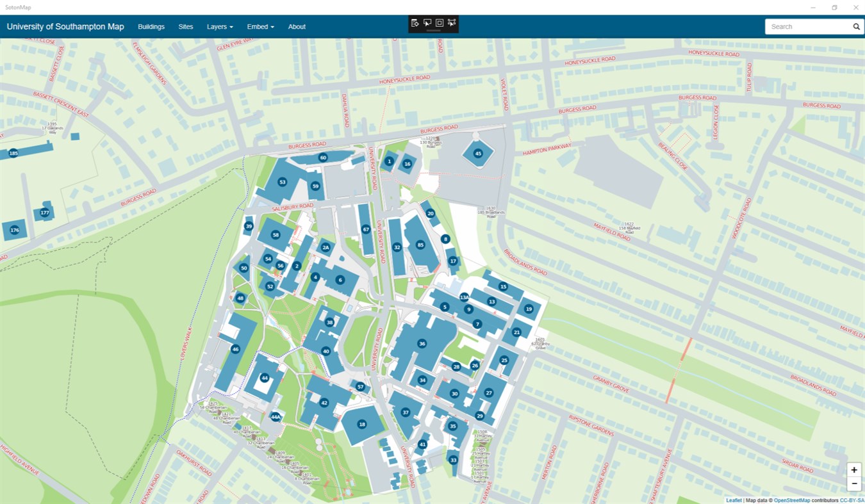Select building marker 45 near Hampton Parkway
Screen dimensions: 865x504
[x=478, y=154]
